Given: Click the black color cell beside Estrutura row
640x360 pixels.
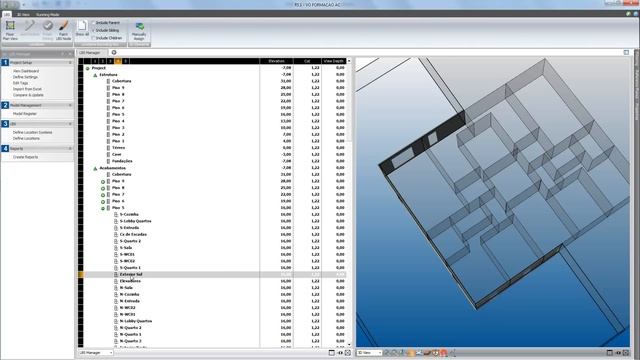Looking at the screenshot, I should [x=80, y=75].
